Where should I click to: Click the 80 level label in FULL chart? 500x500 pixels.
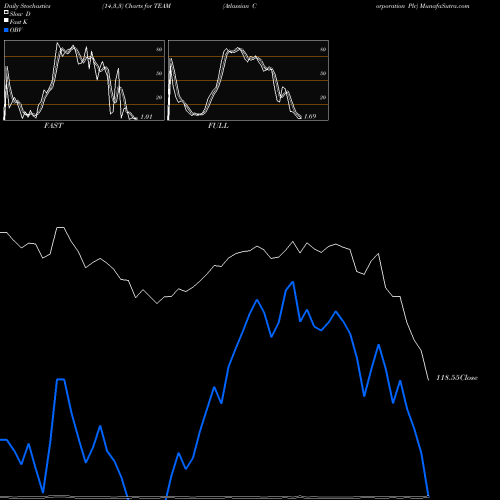pos(323,50)
